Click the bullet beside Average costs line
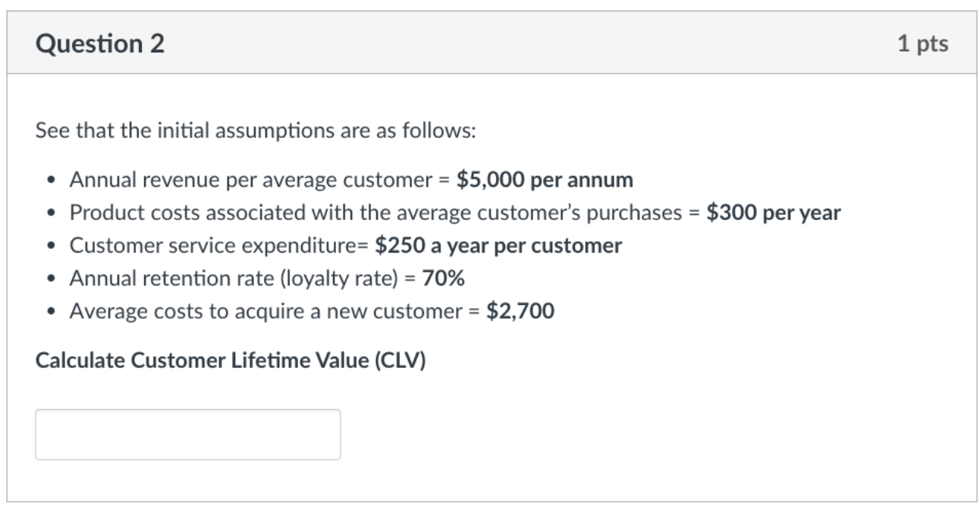 click(x=50, y=312)
